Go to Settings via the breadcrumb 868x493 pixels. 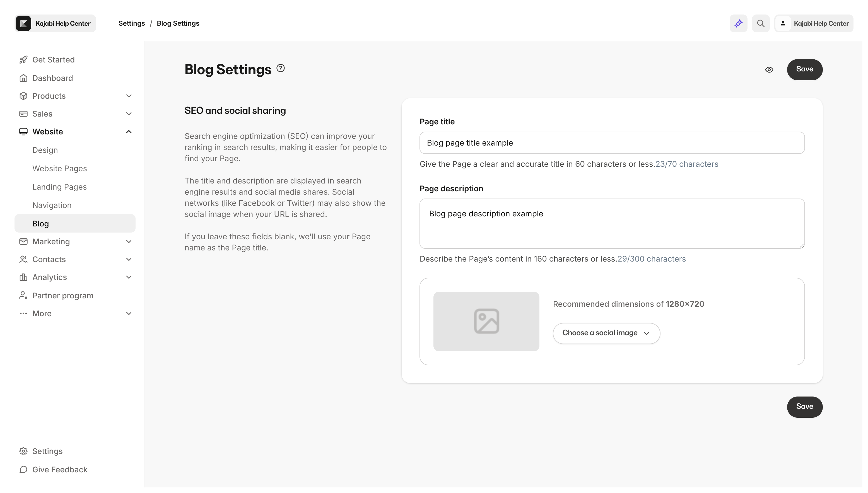coord(132,23)
